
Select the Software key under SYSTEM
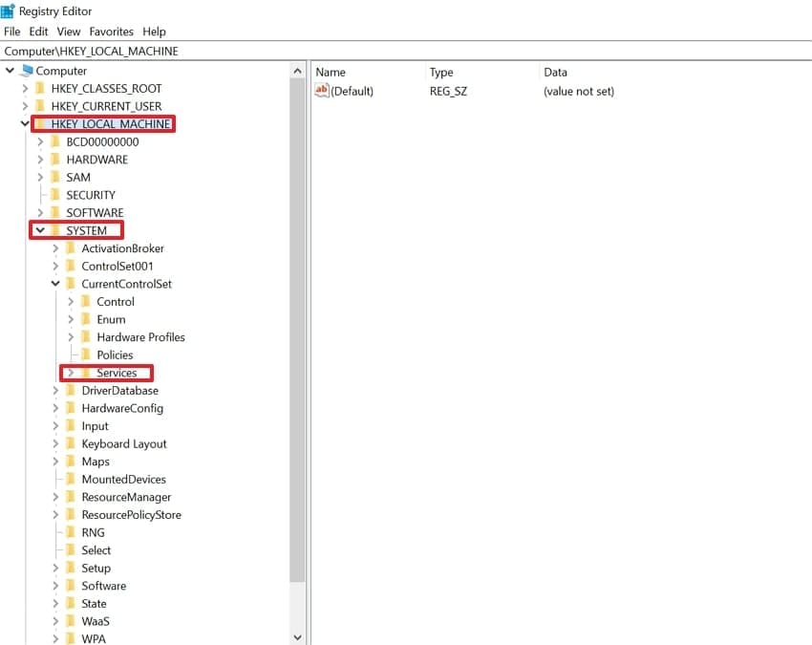click(103, 586)
